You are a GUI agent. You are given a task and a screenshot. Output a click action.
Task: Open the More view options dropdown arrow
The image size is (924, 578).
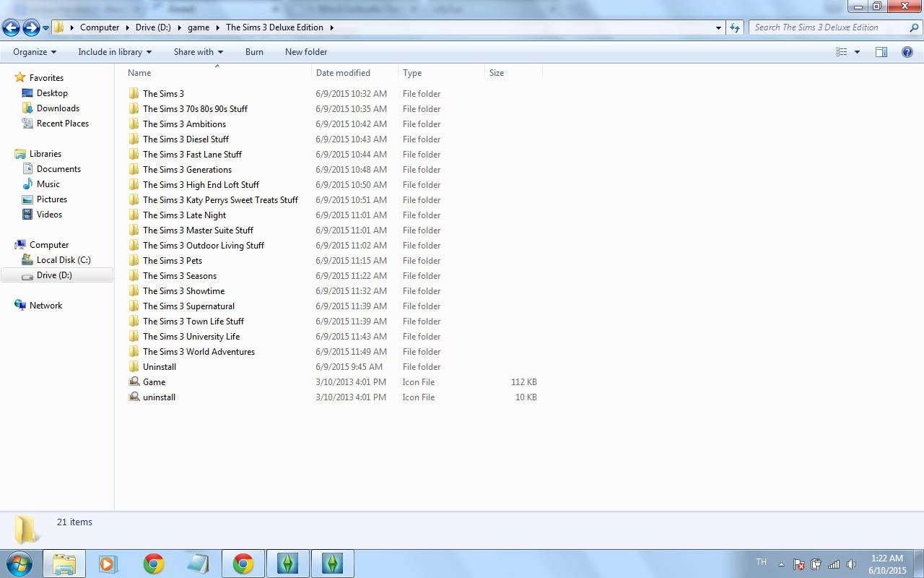pos(857,52)
